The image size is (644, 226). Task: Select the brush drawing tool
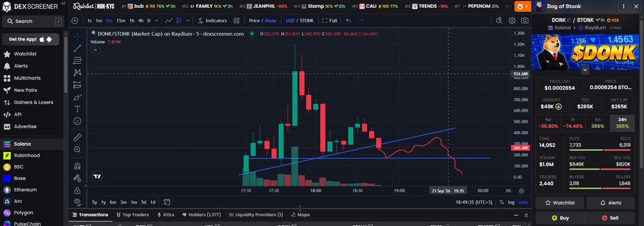(x=77, y=97)
